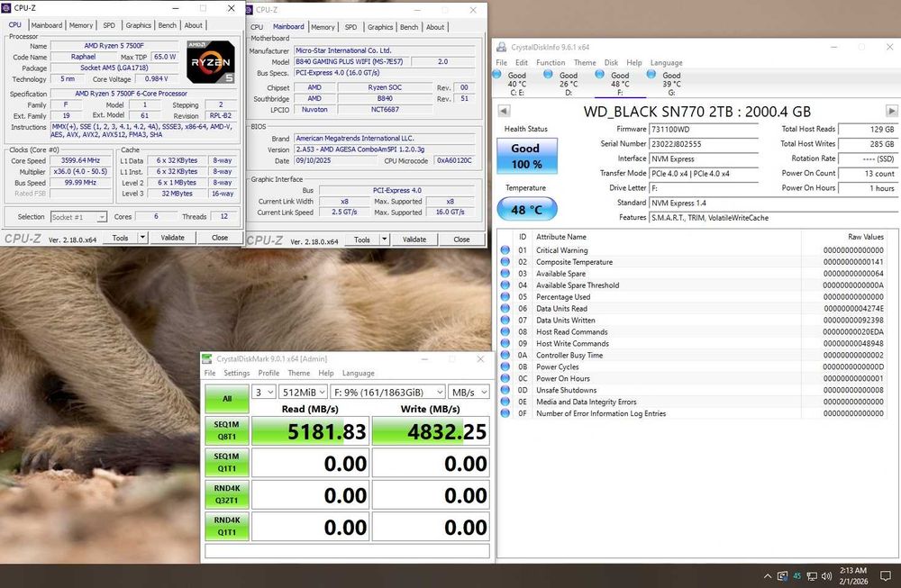Click the Attribute Name column header
The height and width of the screenshot is (588, 901).
tap(560, 237)
